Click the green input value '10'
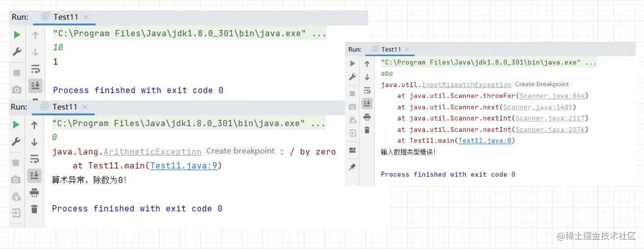The width and height of the screenshot is (644, 249). pyautogui.click(x=58, y=48)
